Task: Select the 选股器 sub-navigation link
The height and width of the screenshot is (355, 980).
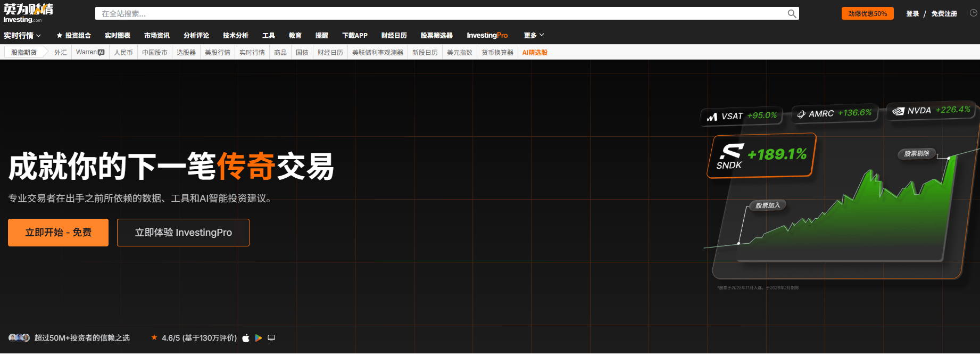Action: click(186, 52)
